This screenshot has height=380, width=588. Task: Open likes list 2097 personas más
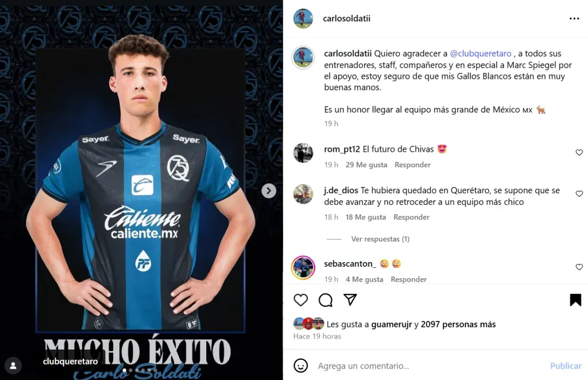pyautogui.click(x=458, y=324)
